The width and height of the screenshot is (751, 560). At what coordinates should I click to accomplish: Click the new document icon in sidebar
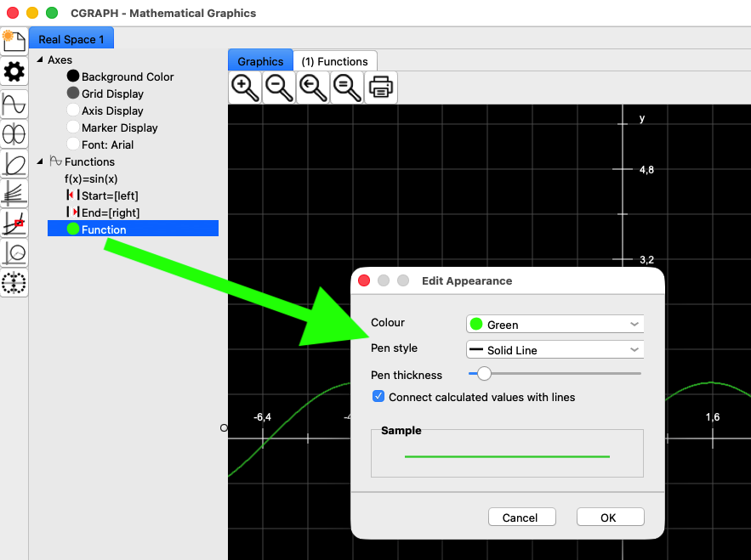pyautogui.click(x=14, y=40)
